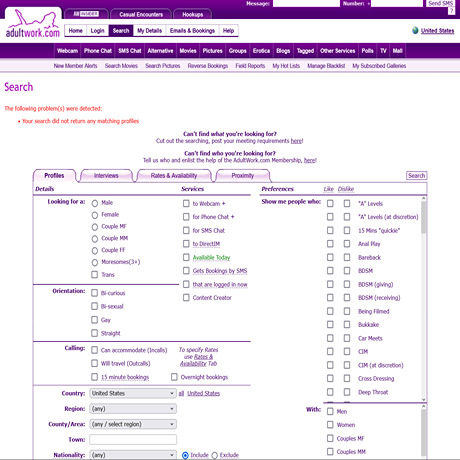Open the Rates & Availability tab
Screen dimensions: 460x460
click(x=174, y=176)
